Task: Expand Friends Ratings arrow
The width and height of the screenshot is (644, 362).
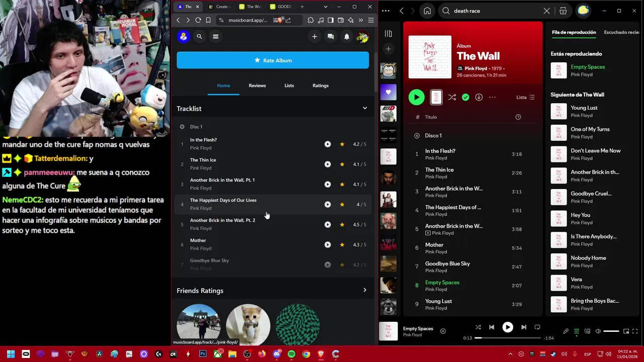Action: (365, 290)
